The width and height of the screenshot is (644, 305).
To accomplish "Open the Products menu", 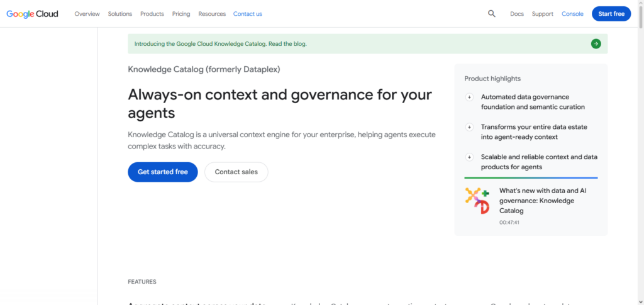I will (152, 14).
